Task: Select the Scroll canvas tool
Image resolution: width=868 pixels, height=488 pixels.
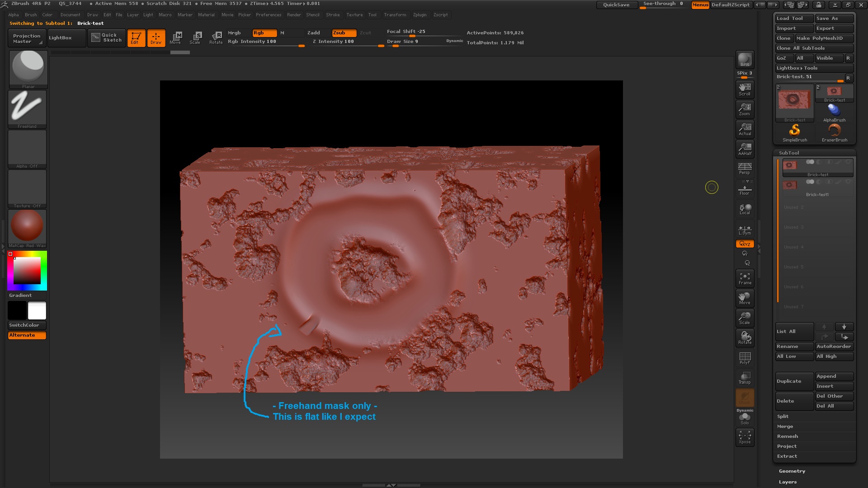Action: pos(745,89)
